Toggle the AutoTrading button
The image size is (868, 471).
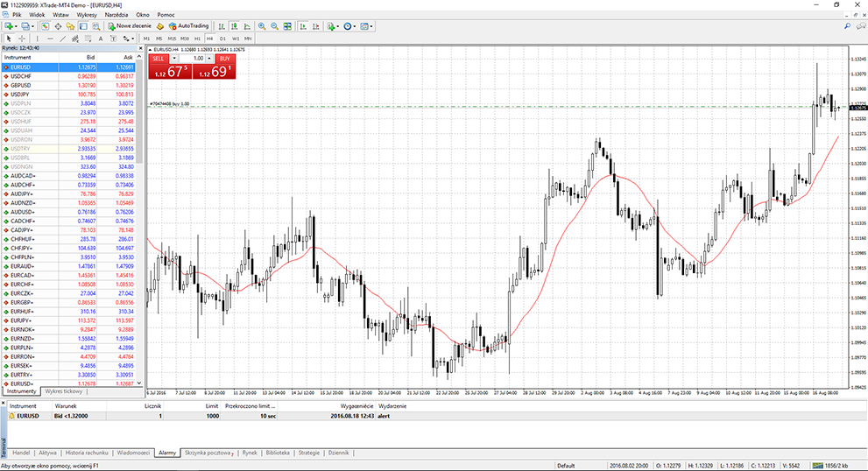pos(189,26)
